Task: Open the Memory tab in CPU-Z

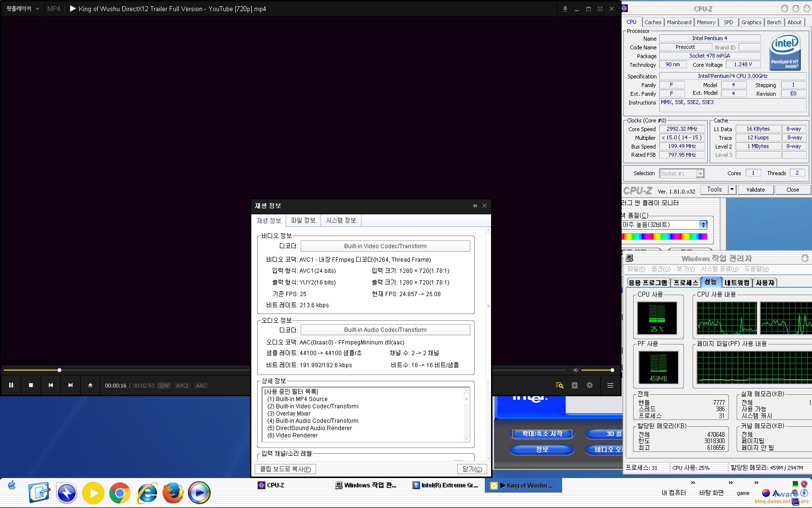Action: pos(706,22)
